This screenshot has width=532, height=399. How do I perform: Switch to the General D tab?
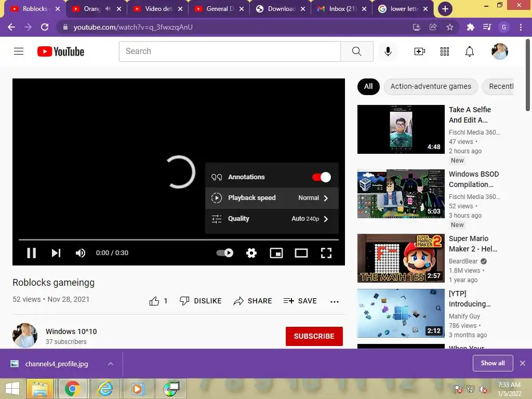[x=219, y=9]
